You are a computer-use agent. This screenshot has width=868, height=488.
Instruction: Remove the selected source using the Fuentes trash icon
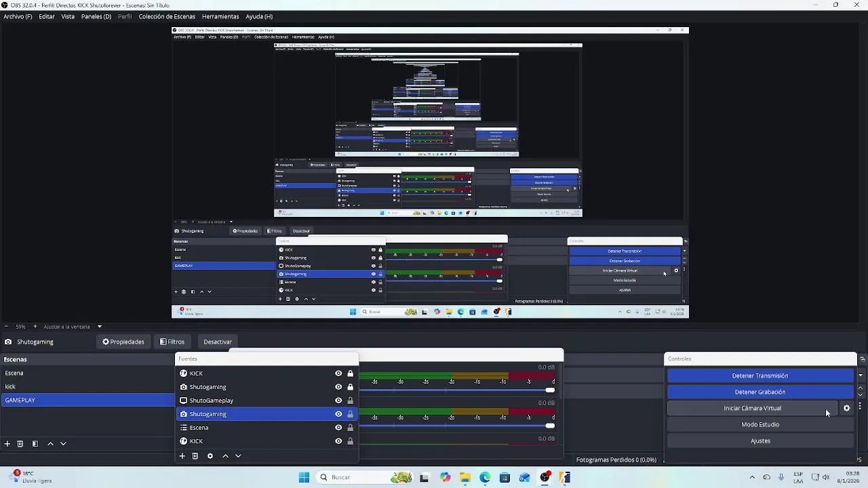[195, 456]
